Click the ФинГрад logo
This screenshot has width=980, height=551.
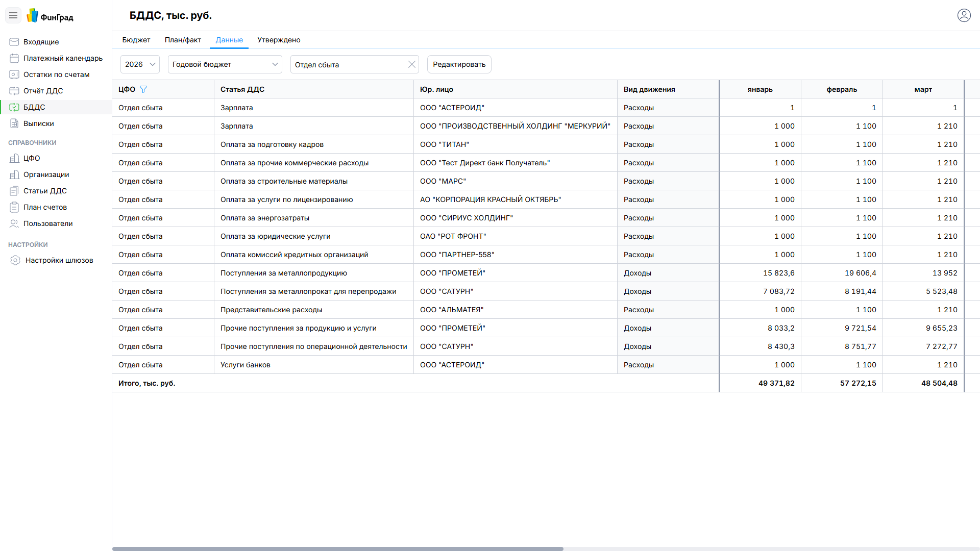click(x=50, y=16)
